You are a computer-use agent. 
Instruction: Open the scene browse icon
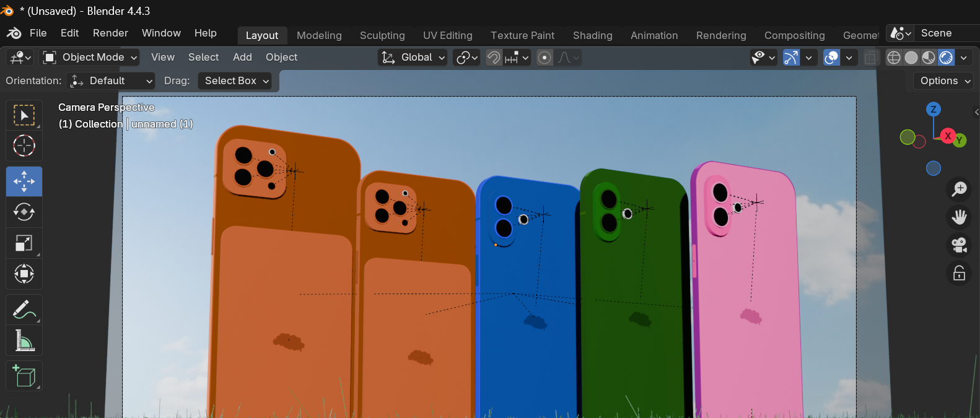coord(900,33)
